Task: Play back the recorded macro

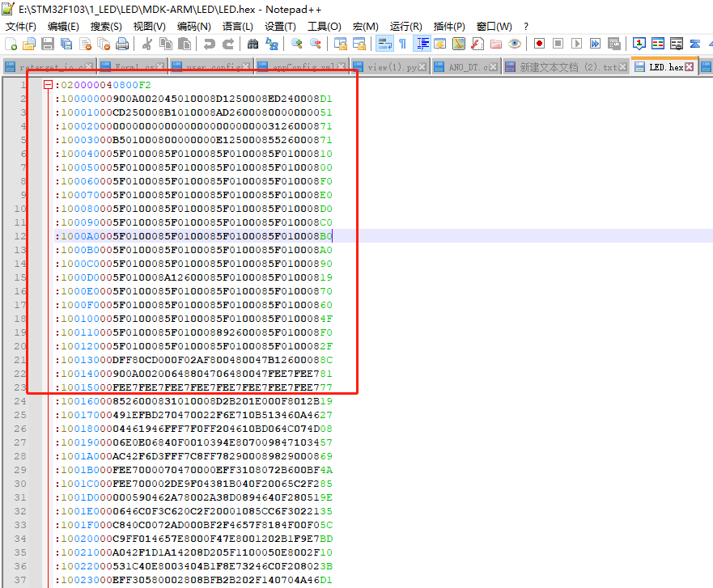Action: pyautogui.click(x=576, y=44)
